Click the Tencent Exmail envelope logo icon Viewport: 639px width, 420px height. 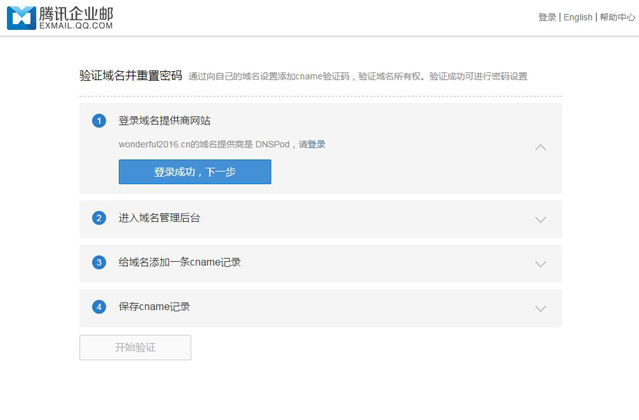coord(20,17)
